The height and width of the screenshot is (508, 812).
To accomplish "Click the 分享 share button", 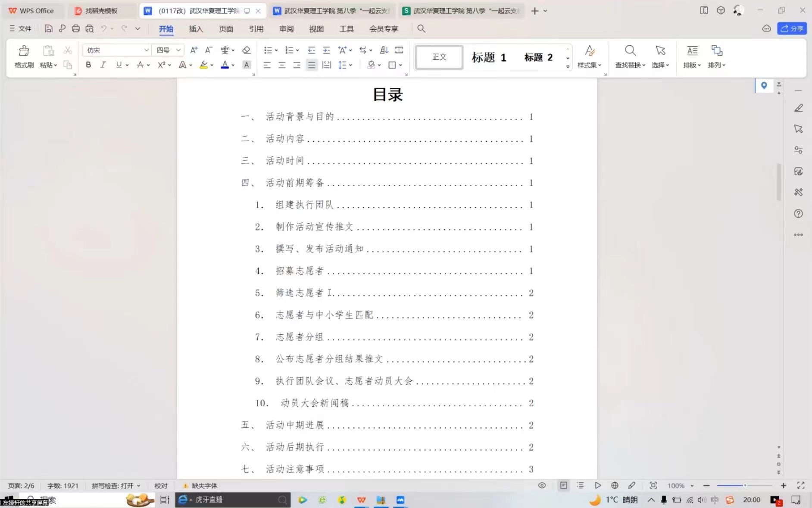I will (792, 28).
